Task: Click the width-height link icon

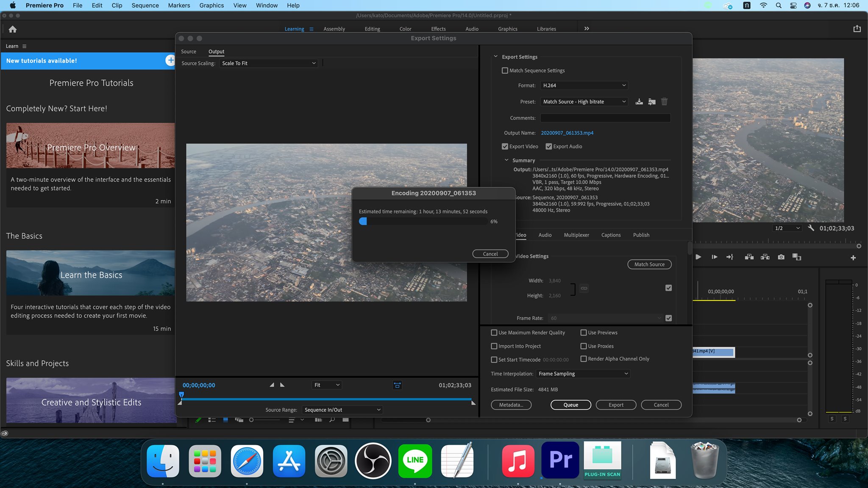Action: click(584, 288)
